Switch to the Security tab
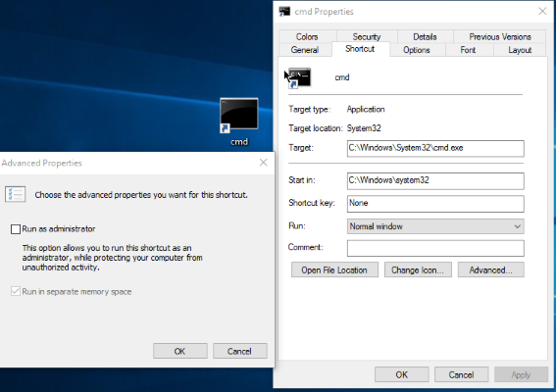 point(367,36)
